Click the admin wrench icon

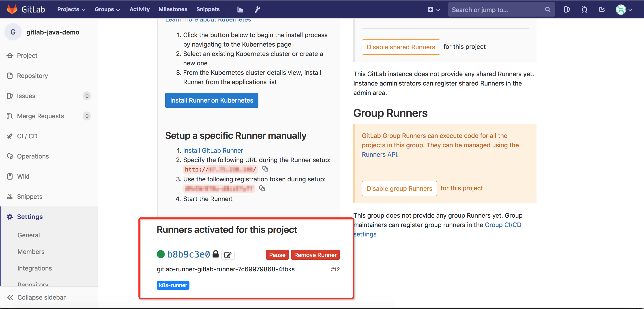pos(257,9)
